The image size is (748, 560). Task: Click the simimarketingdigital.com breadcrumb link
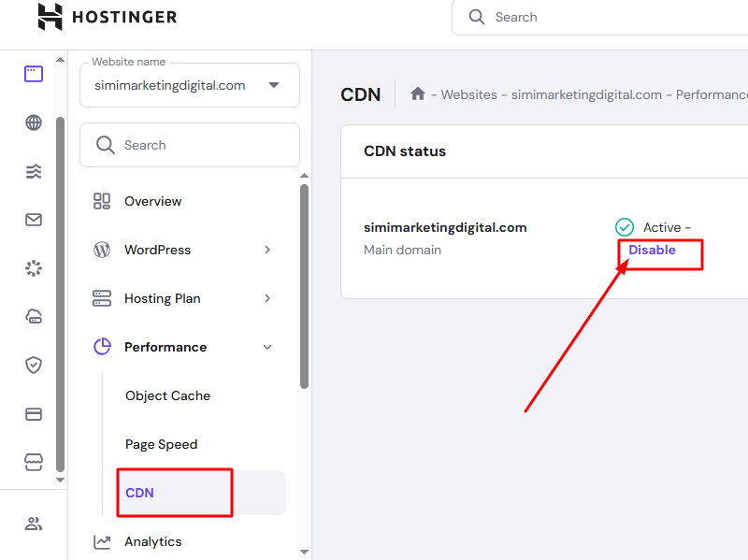coord(586,94)
